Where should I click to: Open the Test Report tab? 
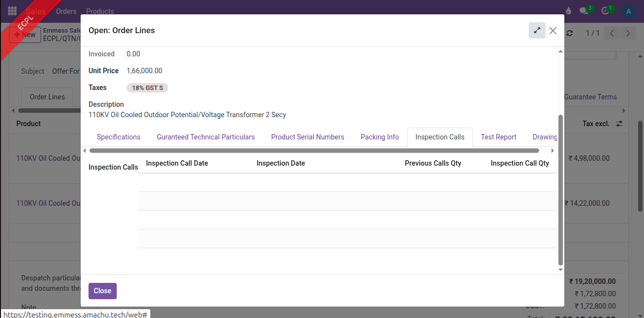point(498,137)
